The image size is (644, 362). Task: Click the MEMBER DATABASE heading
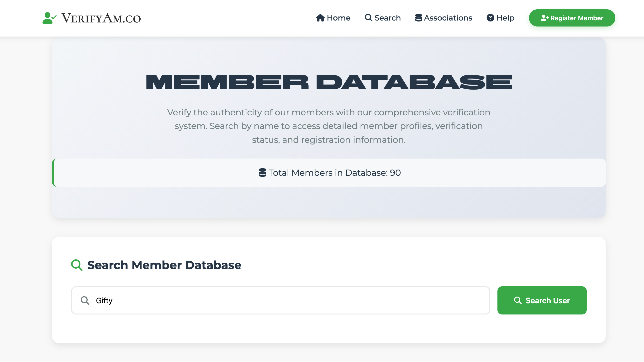click(328, 82)
